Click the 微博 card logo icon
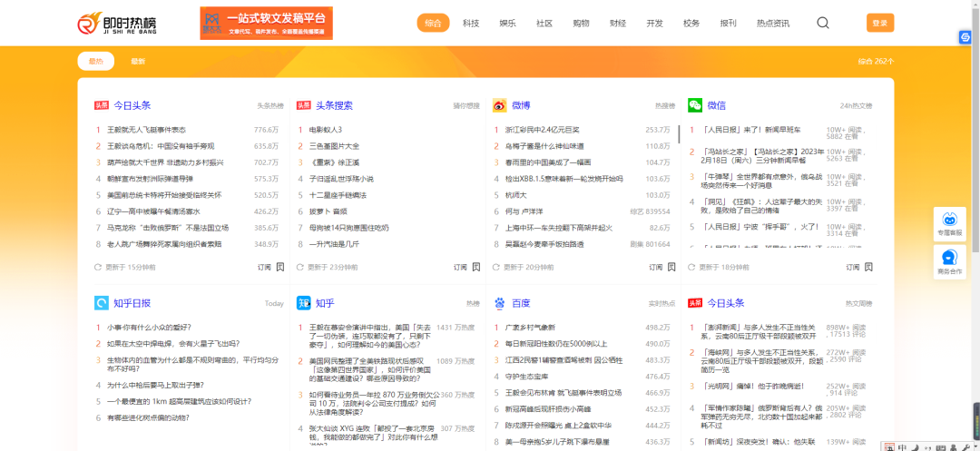The height and width of the screenshot is (451, 980). coord(499,105)
